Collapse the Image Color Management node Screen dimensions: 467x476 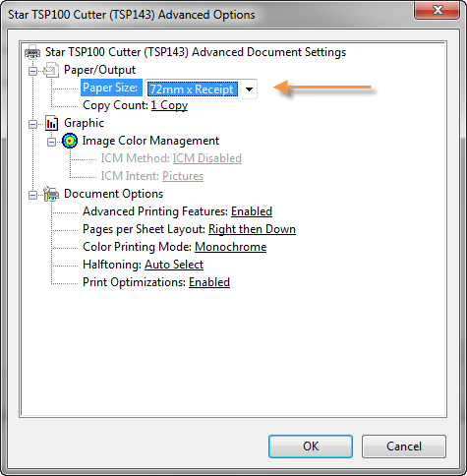tap(51, 142)
